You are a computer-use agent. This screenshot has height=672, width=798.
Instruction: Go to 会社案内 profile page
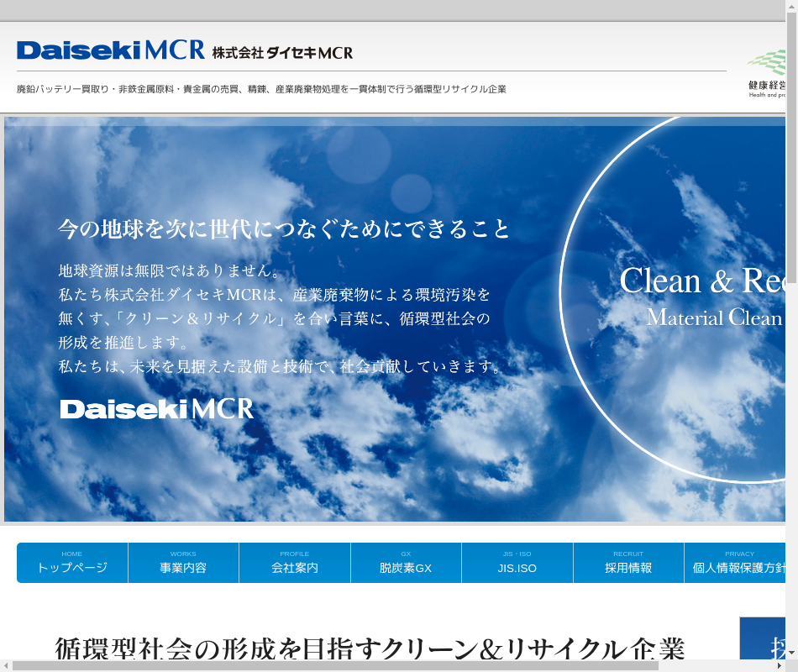[x=295, y=563]
